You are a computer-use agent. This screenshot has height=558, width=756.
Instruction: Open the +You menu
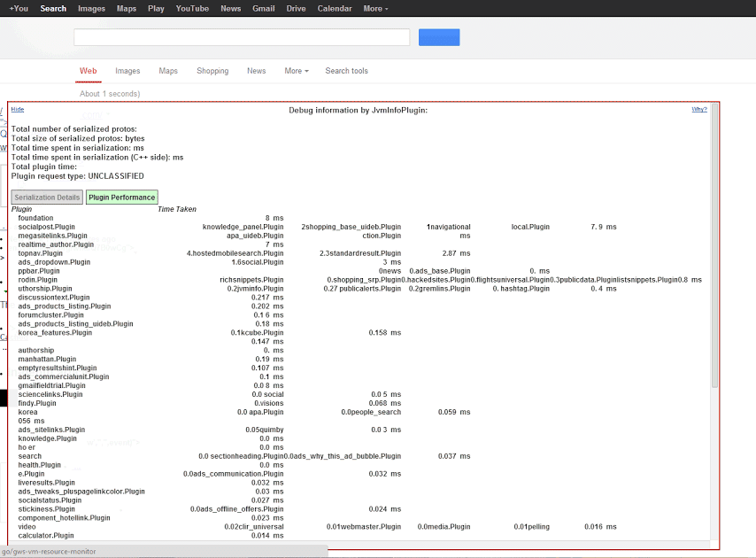[18, 8]
